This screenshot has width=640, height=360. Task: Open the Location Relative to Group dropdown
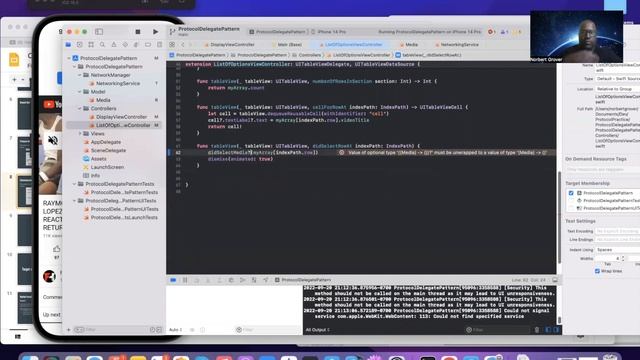(x=617, y=89)
